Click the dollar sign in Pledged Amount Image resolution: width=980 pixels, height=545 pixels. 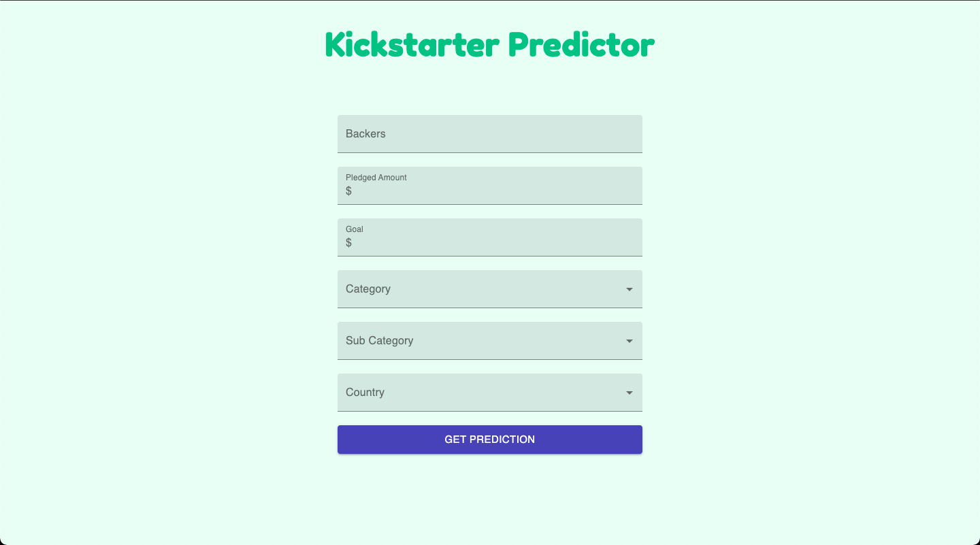click(x=348, y=191)
